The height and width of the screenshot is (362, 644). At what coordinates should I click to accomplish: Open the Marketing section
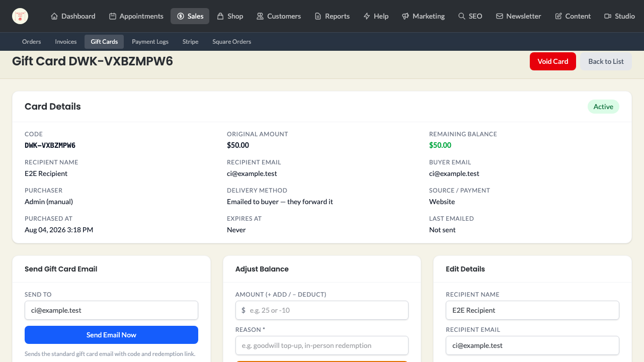coord(423,16)
